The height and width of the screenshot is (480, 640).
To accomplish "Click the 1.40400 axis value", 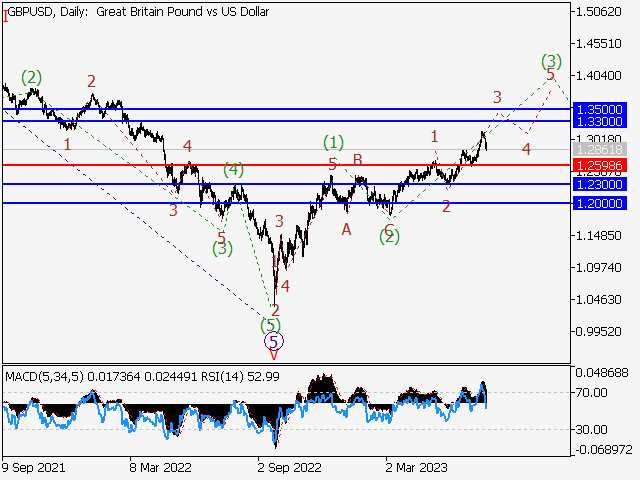I will [x=598, y=76].
